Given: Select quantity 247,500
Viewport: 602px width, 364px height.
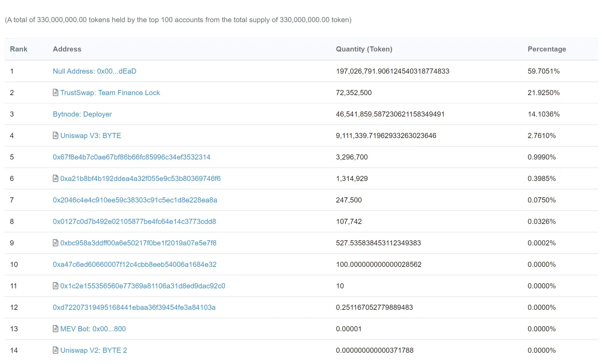Looking at the screenshot, I should (349, 200).
